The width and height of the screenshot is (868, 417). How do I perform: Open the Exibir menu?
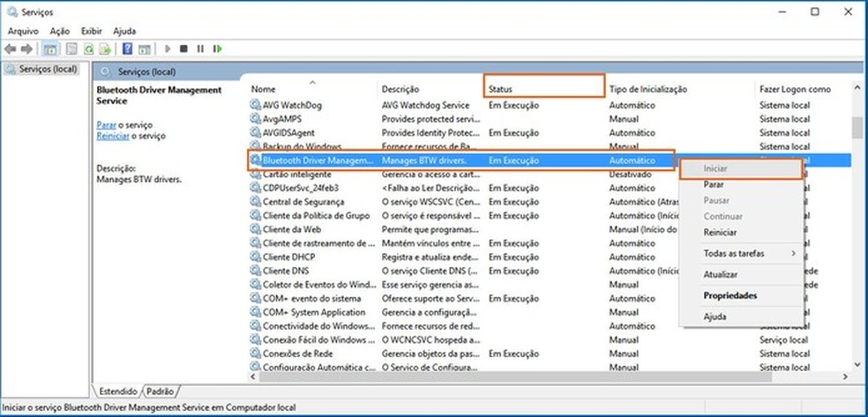click(x=92, y=31)
